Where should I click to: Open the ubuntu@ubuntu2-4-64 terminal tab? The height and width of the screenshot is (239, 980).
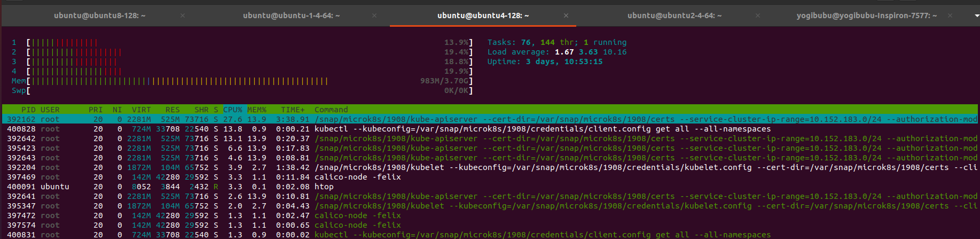674,16
